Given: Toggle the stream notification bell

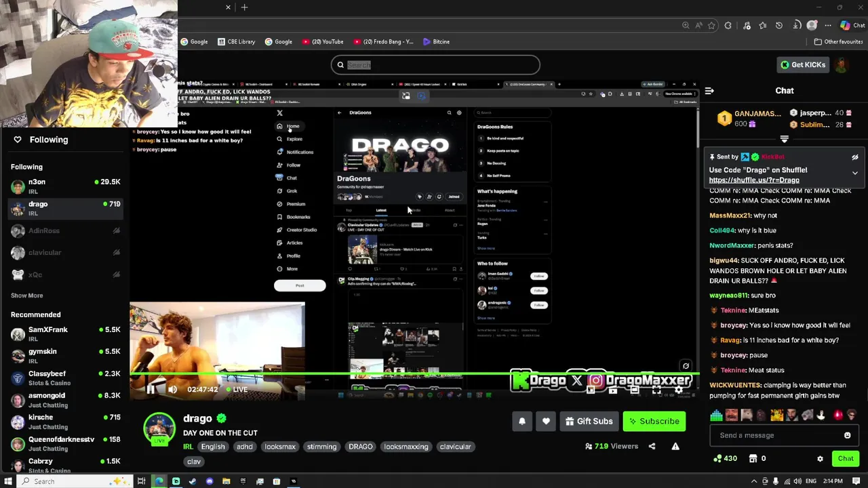Looking at the screenshot, I should [x=522, y=421].
